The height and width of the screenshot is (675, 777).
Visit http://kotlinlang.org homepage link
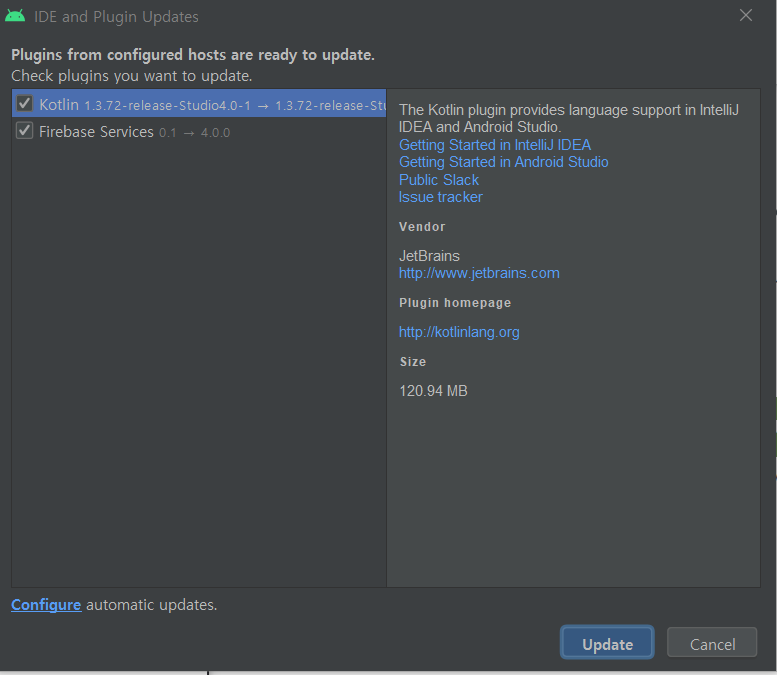pos(459,332)
